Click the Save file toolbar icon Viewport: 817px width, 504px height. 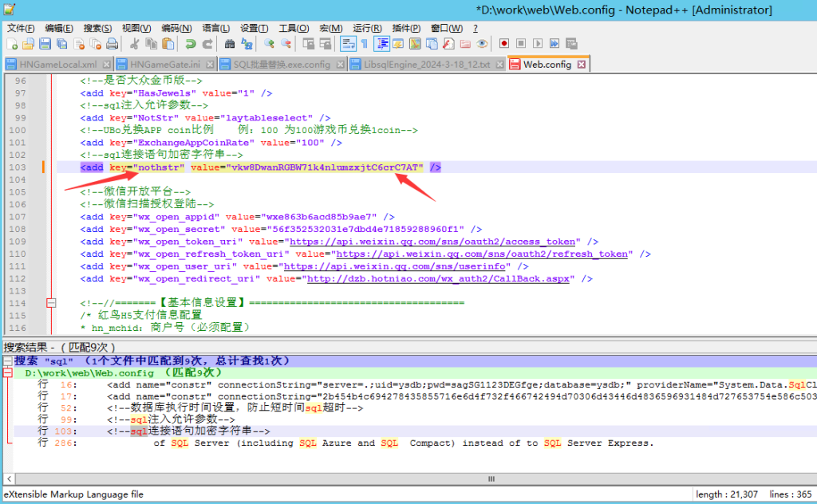(45, 44)
